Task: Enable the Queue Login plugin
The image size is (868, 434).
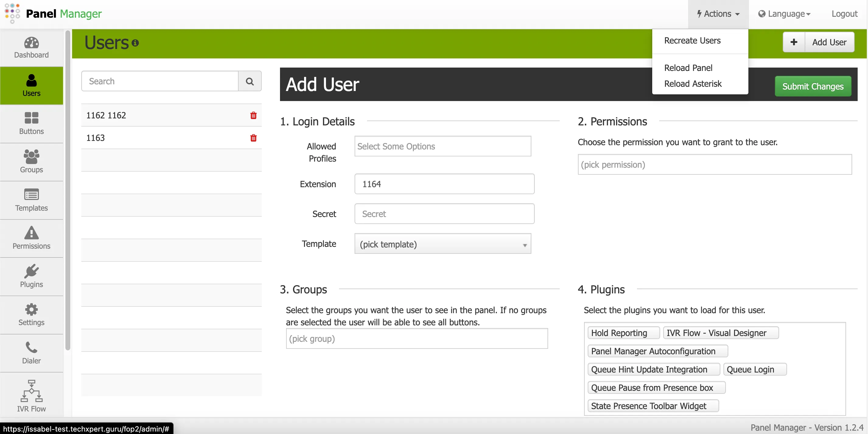Action: [754, 369]
